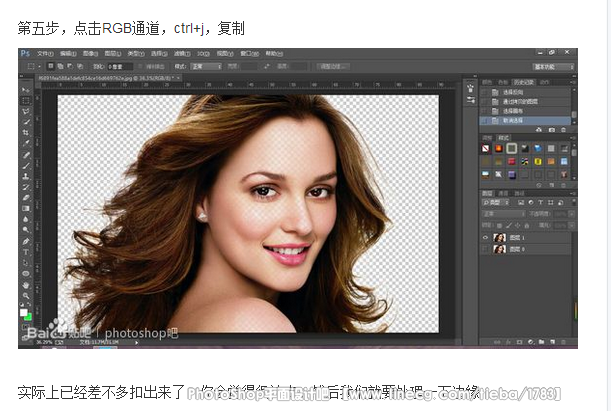Viewport: 611px width, 411px height.
Task: Click the foreground color swatch
Action: (x=23, y=312)
